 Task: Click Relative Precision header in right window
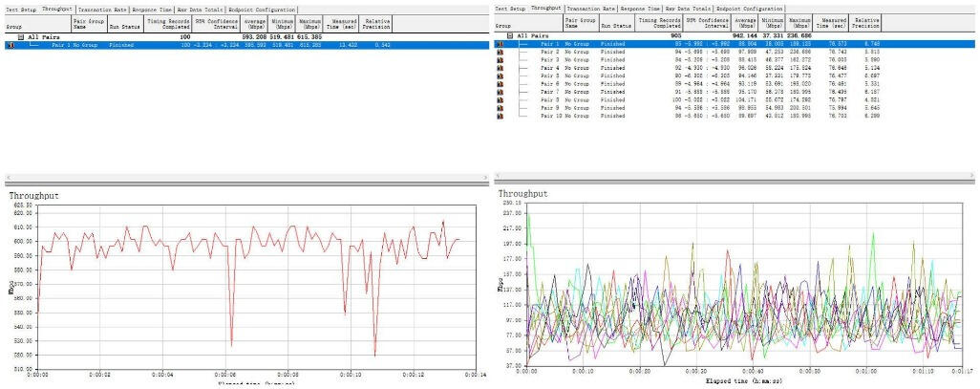866,23
